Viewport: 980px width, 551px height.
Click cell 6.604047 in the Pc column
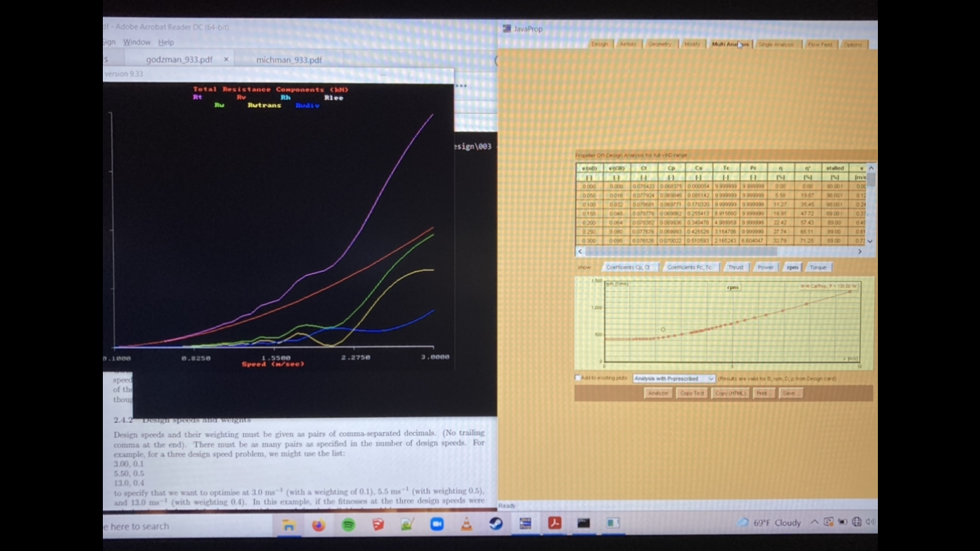tap(754, 240)
